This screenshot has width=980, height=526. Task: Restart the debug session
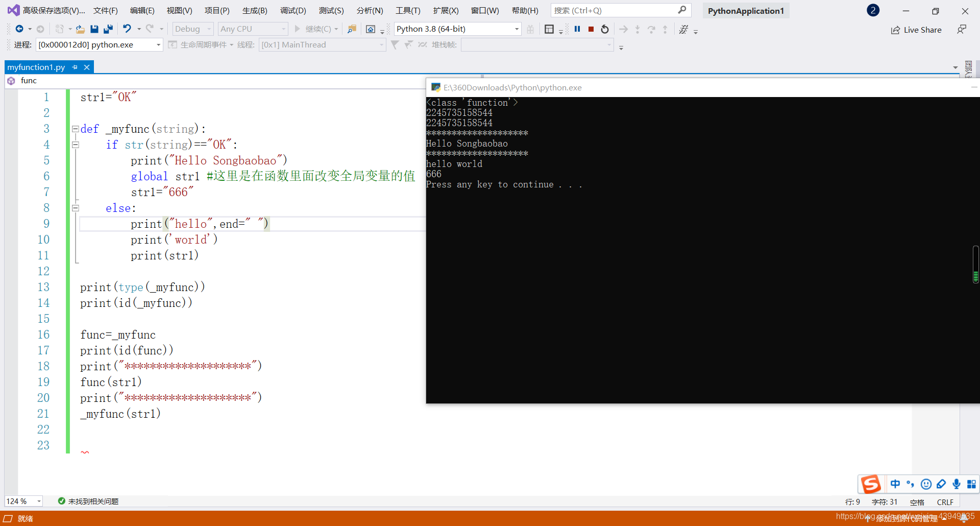click(x=605, y=29)
